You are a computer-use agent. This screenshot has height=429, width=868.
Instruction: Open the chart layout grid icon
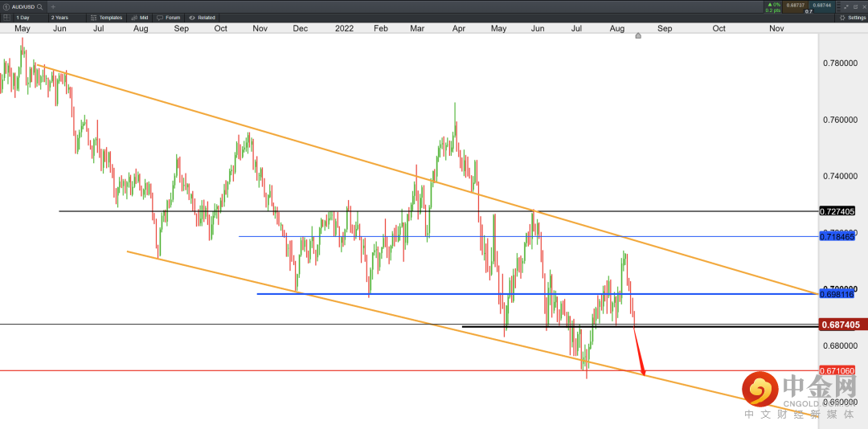click(6, 18)
